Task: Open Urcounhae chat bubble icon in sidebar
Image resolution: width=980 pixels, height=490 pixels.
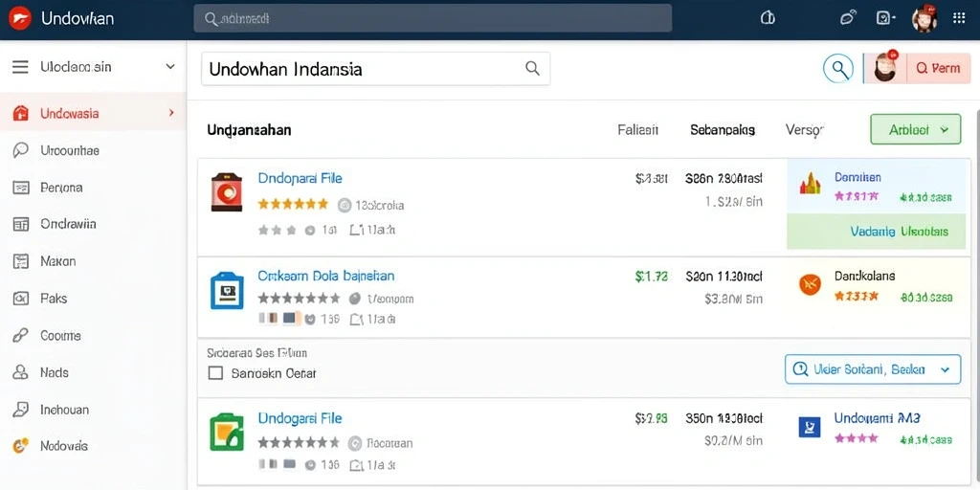Action: [x=21, y=150]
